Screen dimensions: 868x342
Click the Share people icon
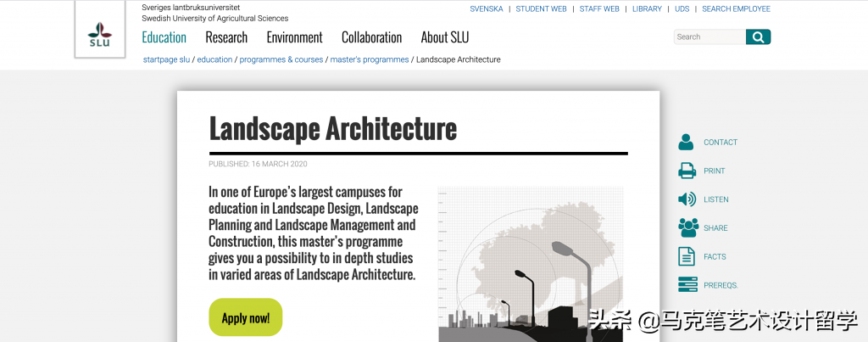[x=688, y=227]
